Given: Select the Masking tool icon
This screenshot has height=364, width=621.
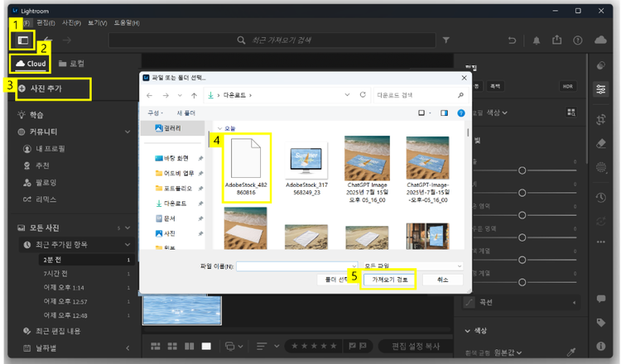Looking at the screenshot, I should click(601, 167).
